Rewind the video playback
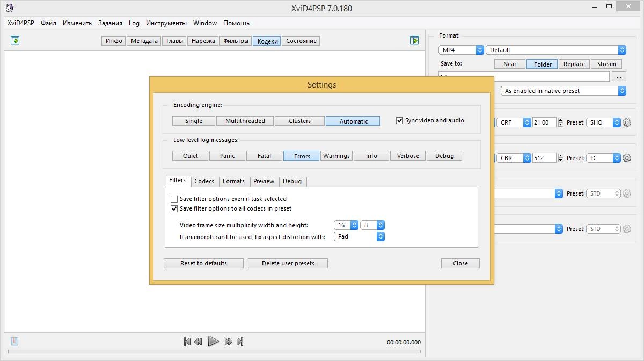 pos(198,342)
